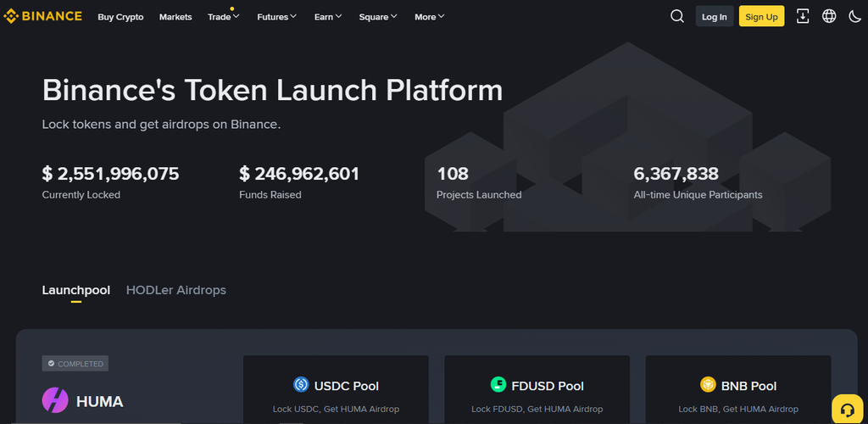Click the download app icon

tap(803, 16)
